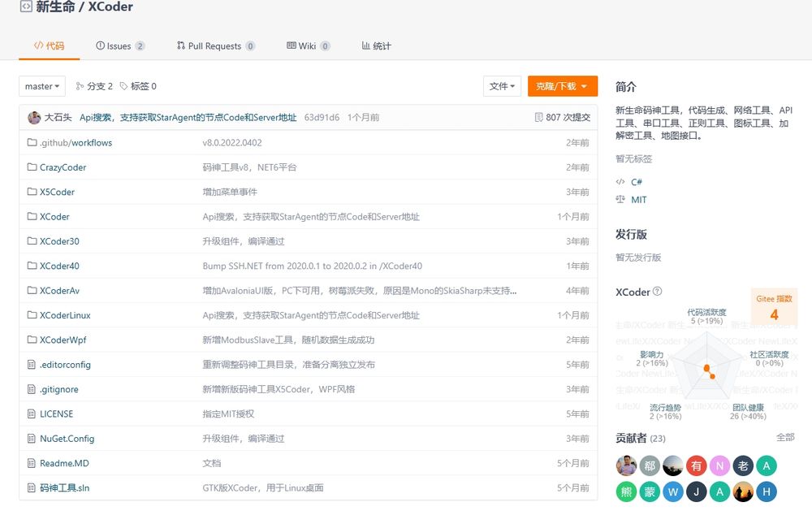Click v8.0.2022.0402 commit message
Viewport: 812px width, 511px height.
(x=232, y=142)
